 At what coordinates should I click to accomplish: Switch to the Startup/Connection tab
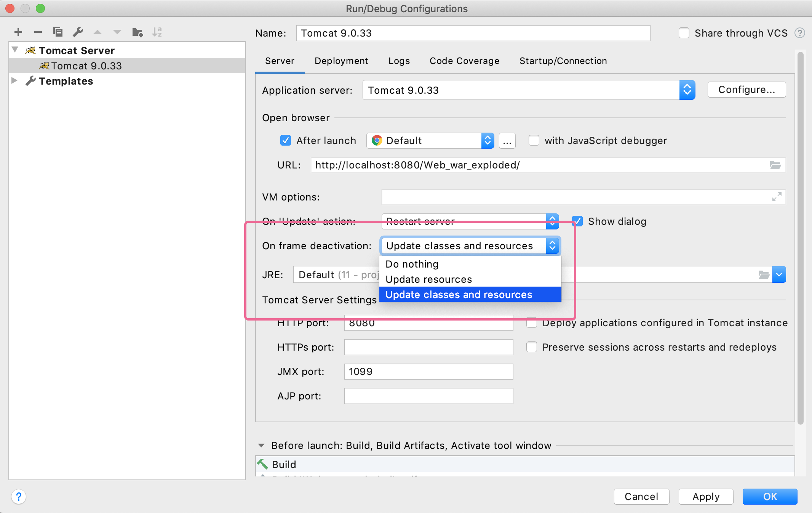[563, 61]
